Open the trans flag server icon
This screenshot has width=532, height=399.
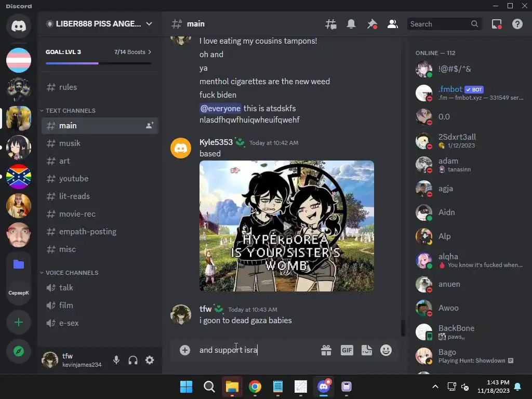pos(19,60)
